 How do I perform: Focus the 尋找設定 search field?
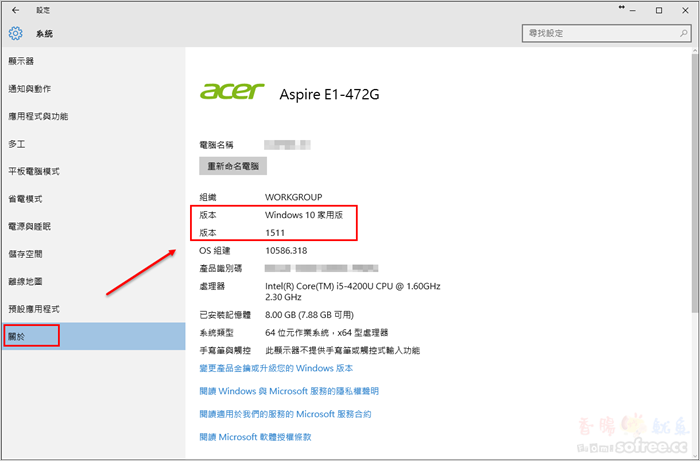pos(607,33)
